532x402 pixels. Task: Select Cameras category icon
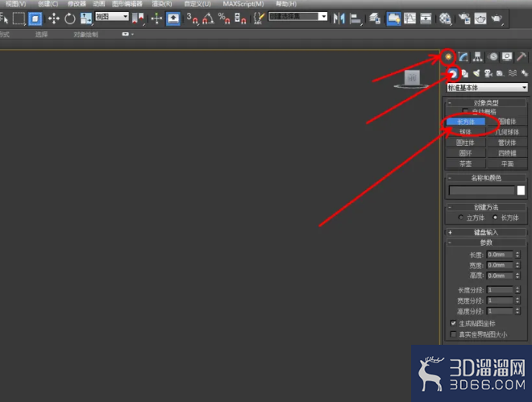pos(488,73)
